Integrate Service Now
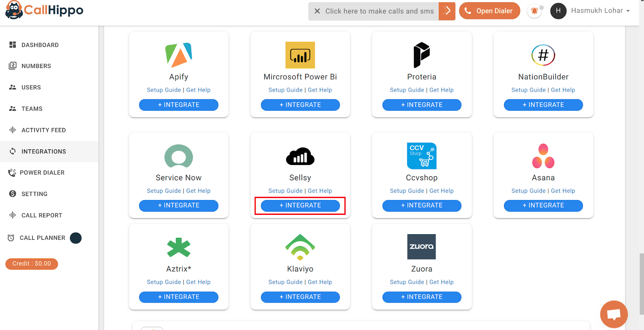This screenshot has width=644, height=330. [179, 206]
